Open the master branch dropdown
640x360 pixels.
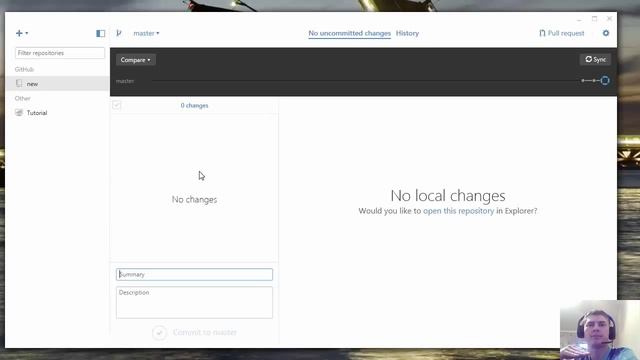(x=146, y=33)
